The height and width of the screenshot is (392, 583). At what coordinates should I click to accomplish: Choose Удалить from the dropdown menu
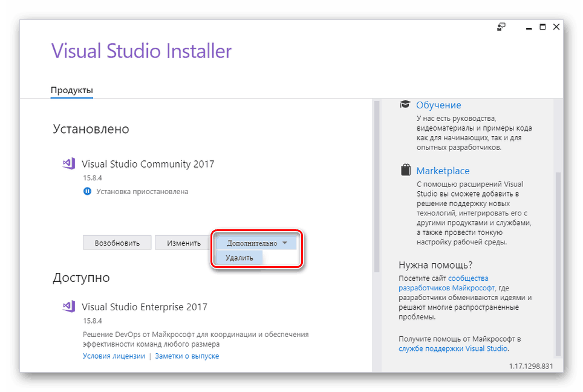tap(239, 258)
